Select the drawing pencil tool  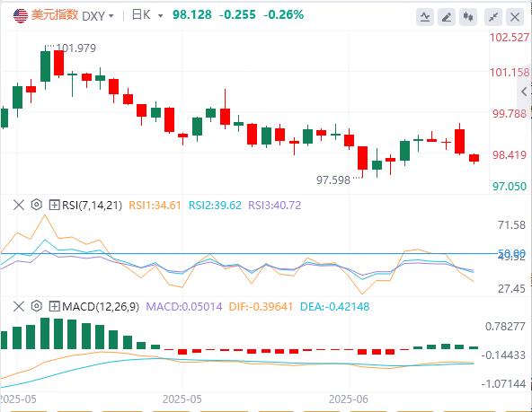[447, 17]
